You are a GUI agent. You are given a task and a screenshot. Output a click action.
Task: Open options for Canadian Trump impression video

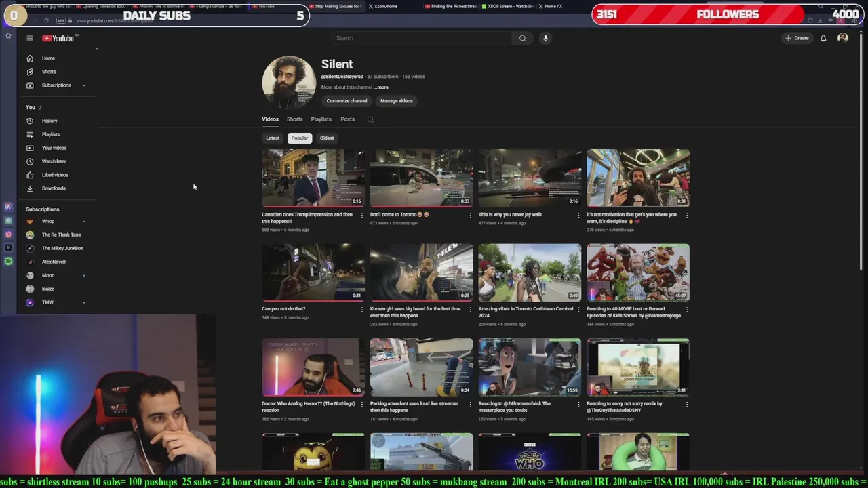361,216
